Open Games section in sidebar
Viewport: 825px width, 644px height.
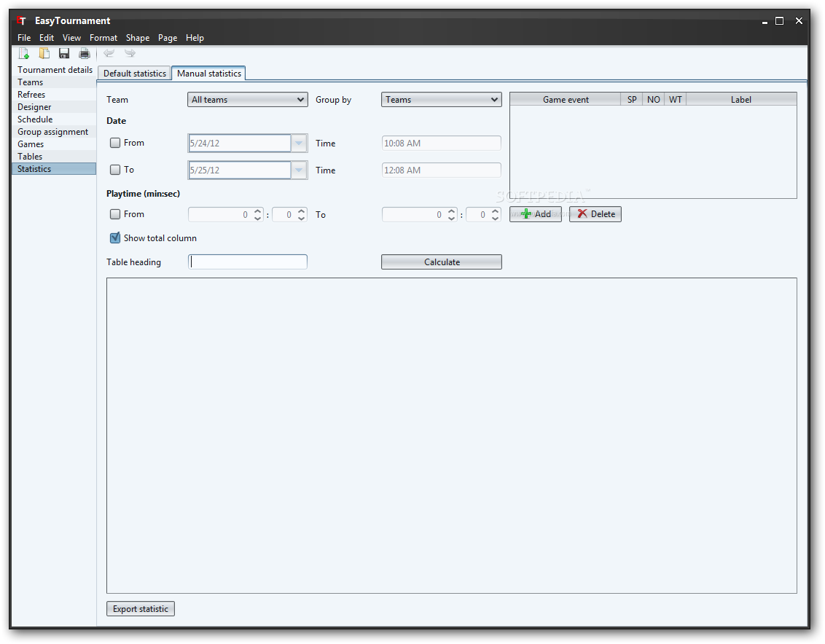(x=54, y=144)
